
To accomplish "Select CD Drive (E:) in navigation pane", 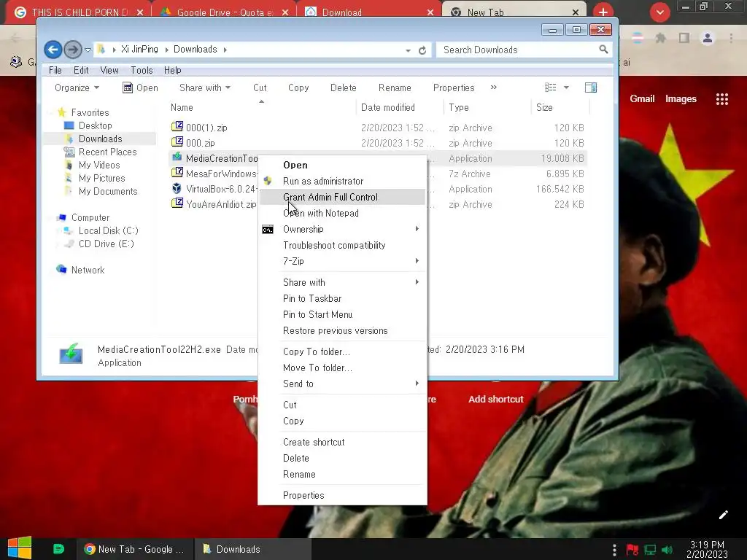I will pos(107,244).
